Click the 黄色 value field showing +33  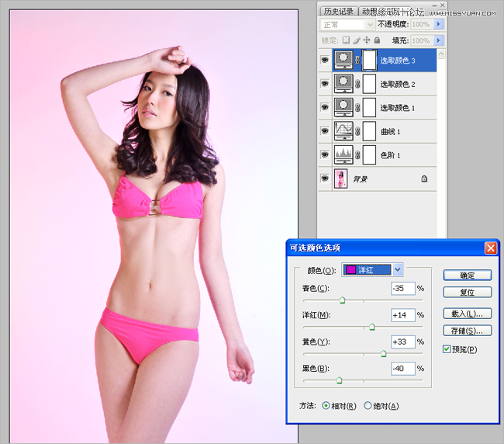(x=403, y=342)
